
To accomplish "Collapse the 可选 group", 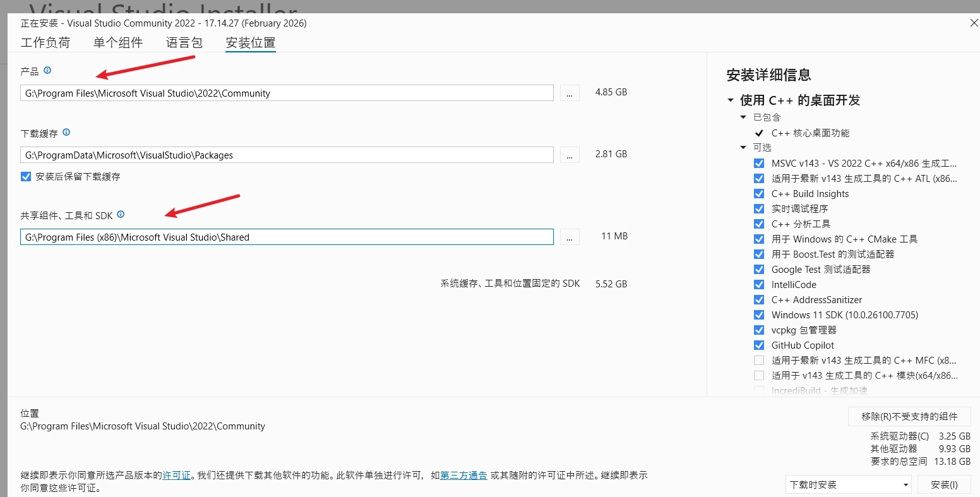I will 744,148.
